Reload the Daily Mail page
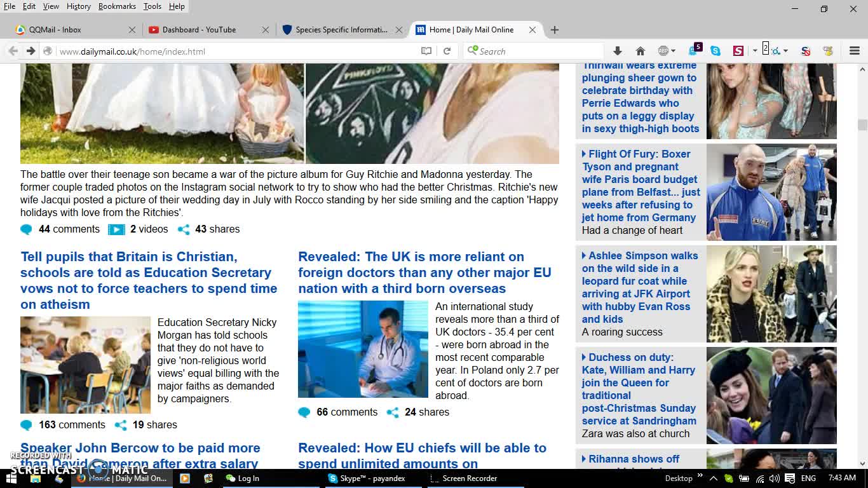Viewport: 868px width, 488px height. [x=447, y=51]
